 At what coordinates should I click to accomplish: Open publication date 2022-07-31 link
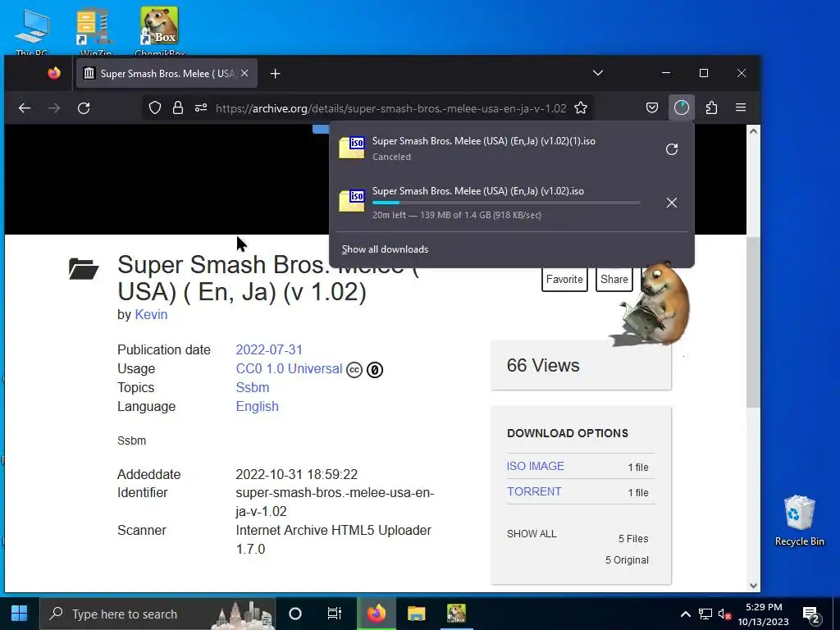pyautogui.click(x=269, y=349)
